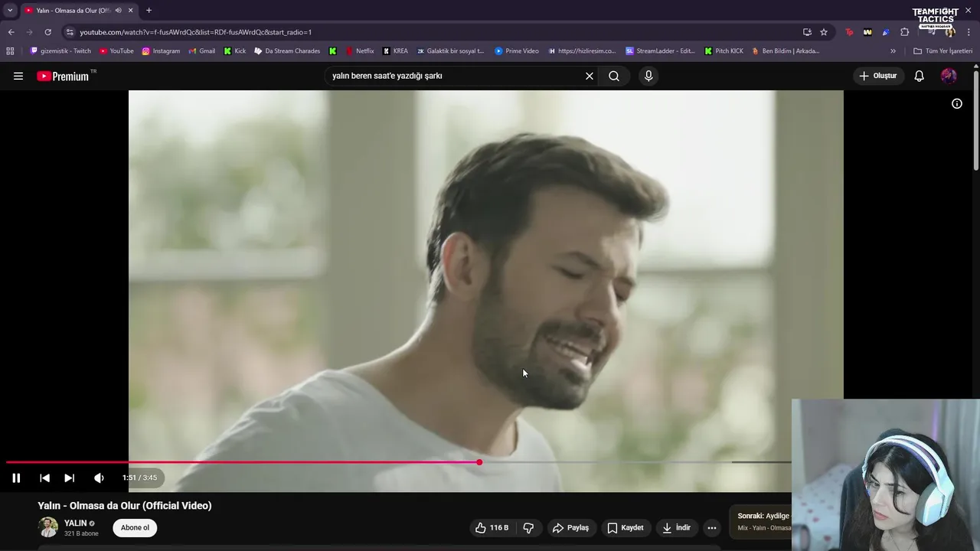Open a new browser tab
This screenshot has height=551, width=980.
coord(149,10)
